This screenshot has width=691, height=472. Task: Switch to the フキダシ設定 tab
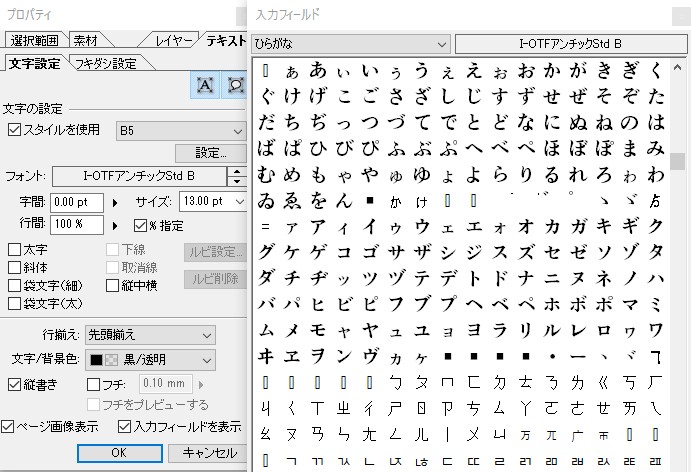click(103, 63)
